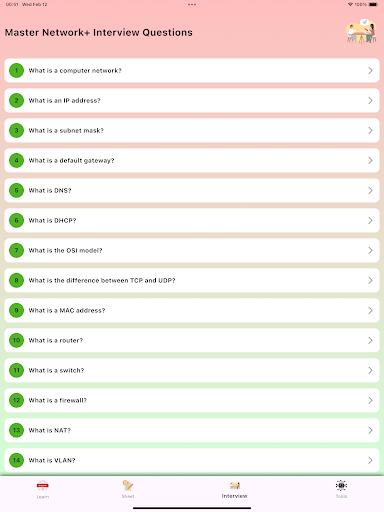Open the Tools gear tab icon
This screenshot has height=512, width=384.
[x=341, y=485]
